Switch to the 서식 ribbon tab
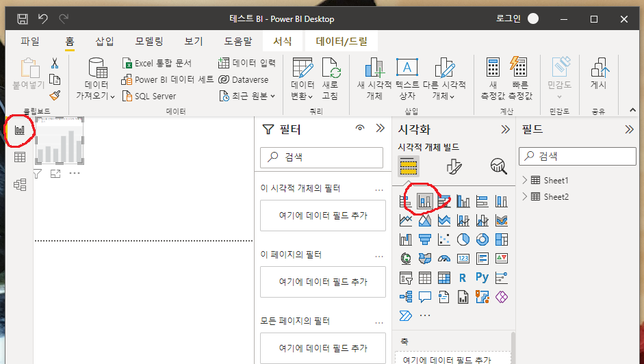Image resolution: width=644 pixels, height=364 pixels. (283, 41)
